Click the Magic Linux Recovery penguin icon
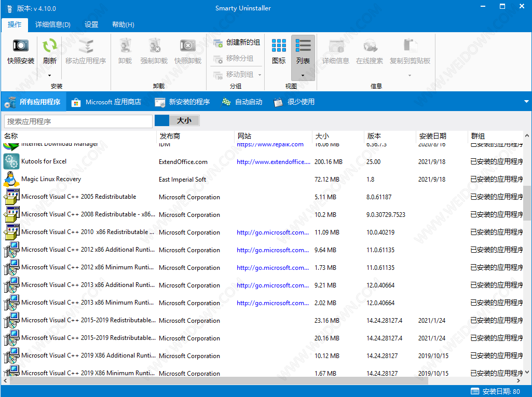 (11, 179)
